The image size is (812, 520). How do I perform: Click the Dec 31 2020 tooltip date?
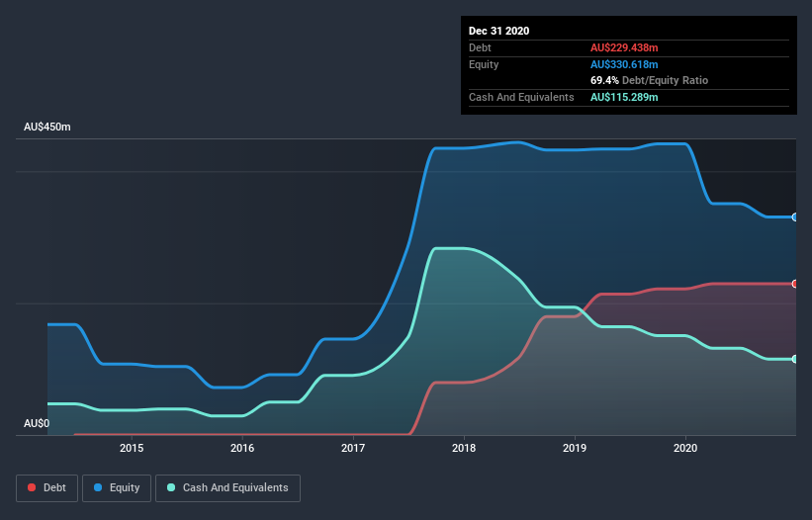coord(498,31)
